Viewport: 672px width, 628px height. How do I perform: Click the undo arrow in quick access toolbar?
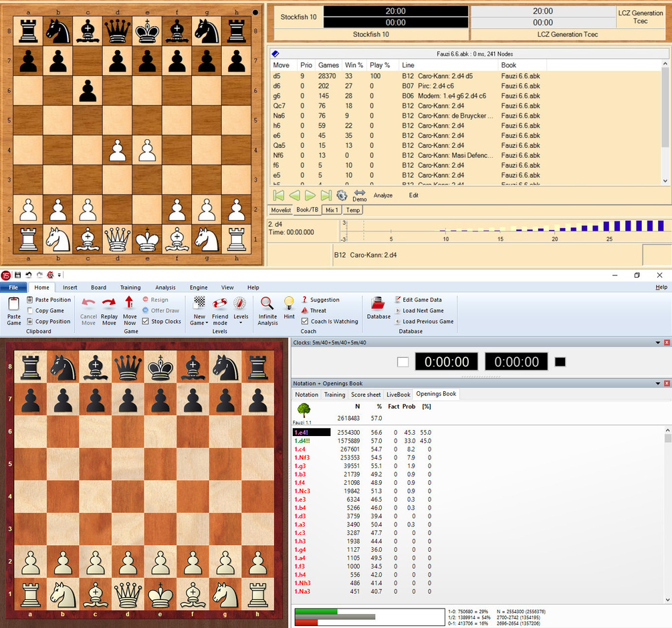(x=29, y=275)
